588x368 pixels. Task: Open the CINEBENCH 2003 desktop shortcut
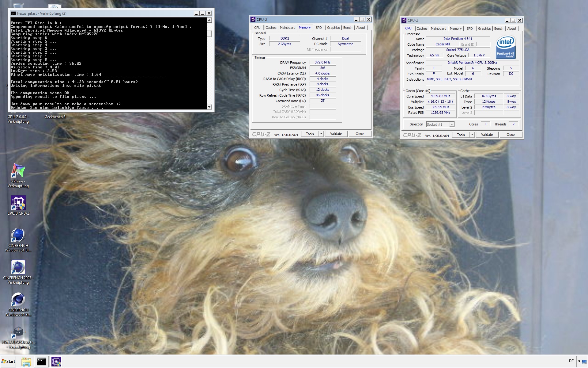pos(18,272)
